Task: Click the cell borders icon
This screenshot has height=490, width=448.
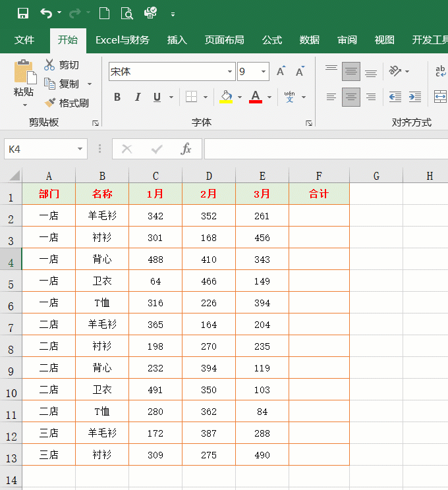Action: coord(191,97)
